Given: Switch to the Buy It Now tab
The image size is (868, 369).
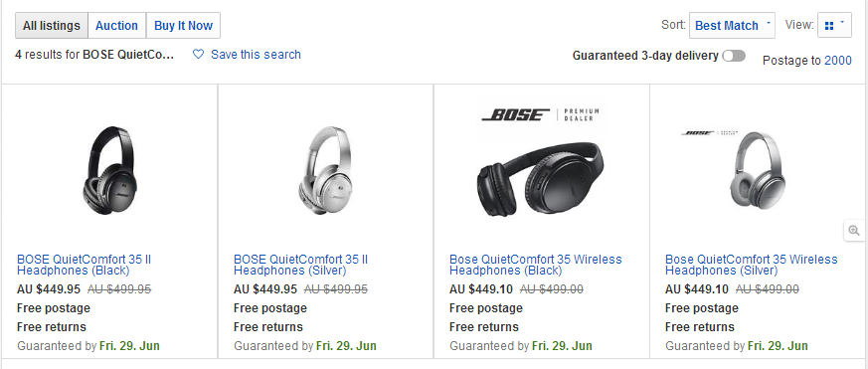Looking at the screenshot, I should click(183, 26).
